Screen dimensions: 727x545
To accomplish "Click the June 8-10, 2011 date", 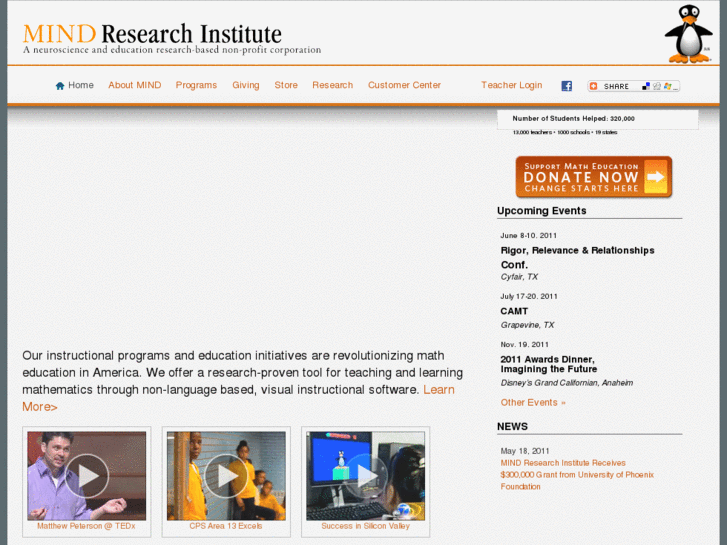I will [529, 236].
